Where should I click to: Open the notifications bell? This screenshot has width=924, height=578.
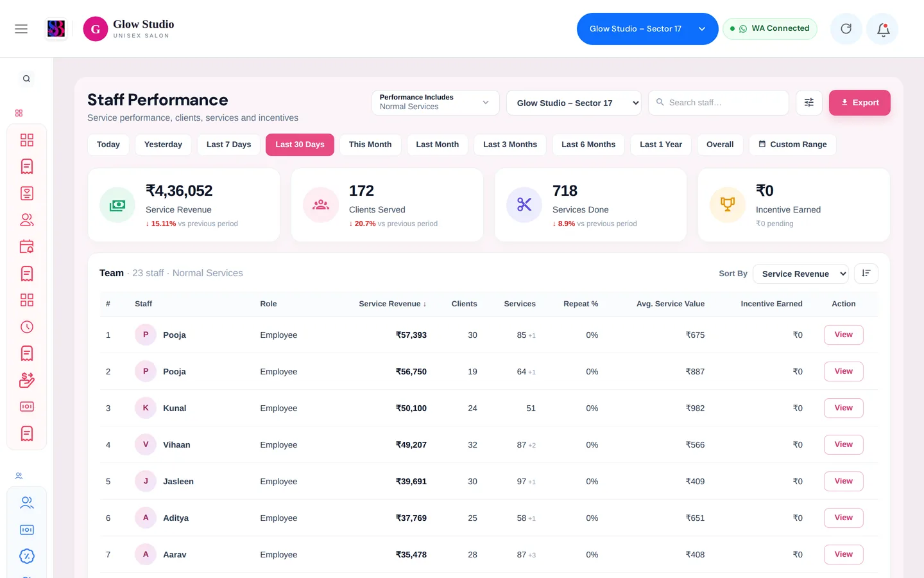tap(883, 29)
